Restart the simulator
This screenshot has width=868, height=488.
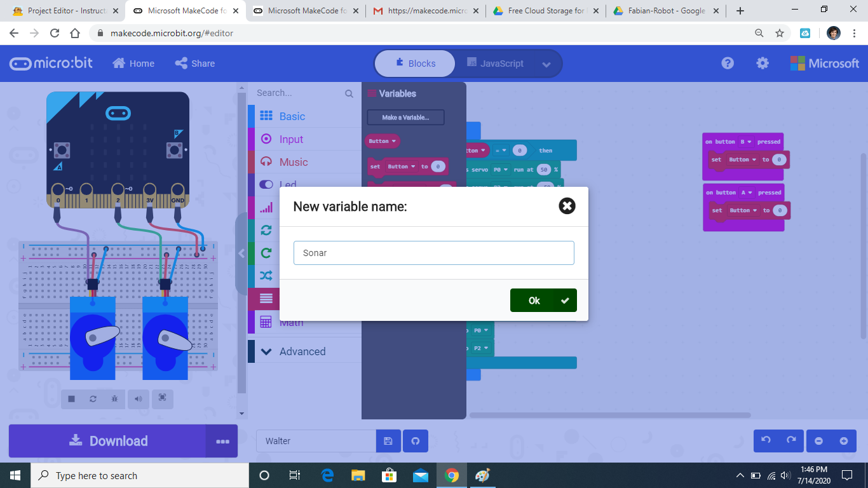click(93, 398)
